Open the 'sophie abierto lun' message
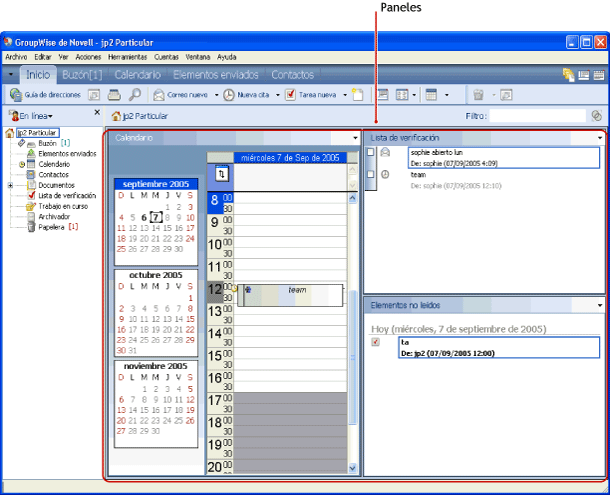 [x=504, y=158]
